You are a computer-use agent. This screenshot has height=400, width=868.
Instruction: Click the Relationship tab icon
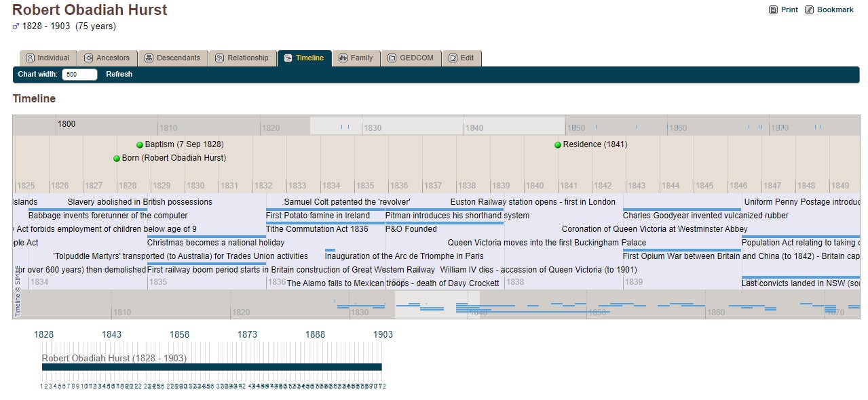tap(219, 58)
